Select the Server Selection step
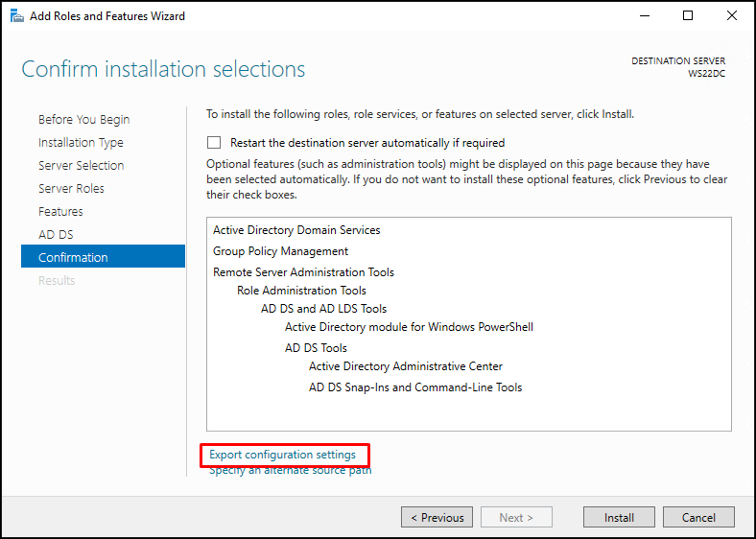756x539 pixels. coord(81,165)
